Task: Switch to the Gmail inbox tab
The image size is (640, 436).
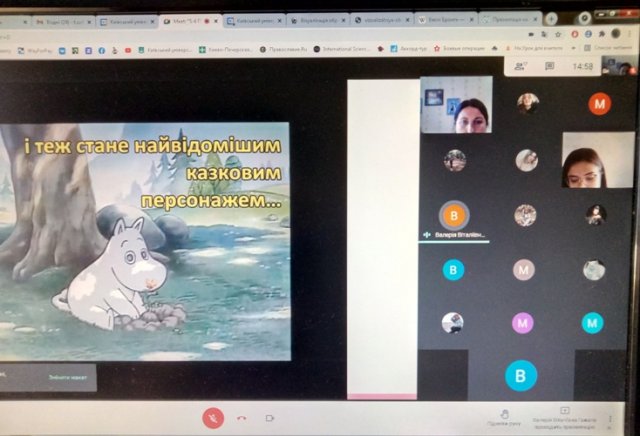Action: pos(64,22)
